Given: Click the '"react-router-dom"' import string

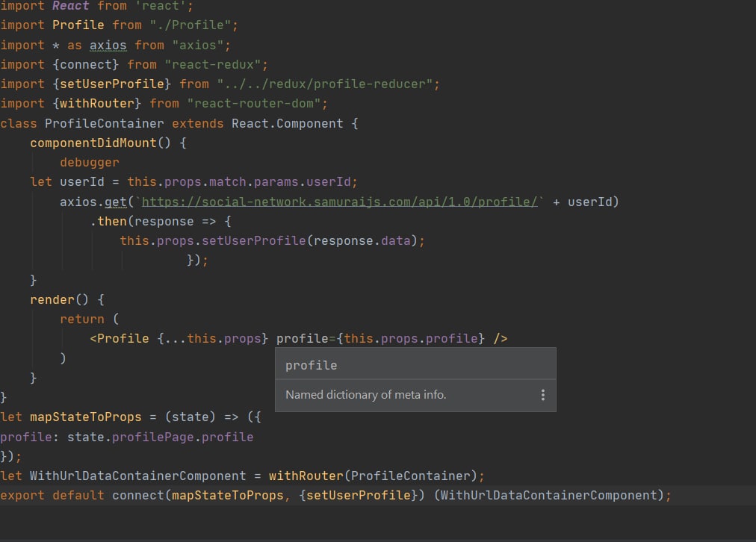Looking at the screenshot, I should (254, 103).
